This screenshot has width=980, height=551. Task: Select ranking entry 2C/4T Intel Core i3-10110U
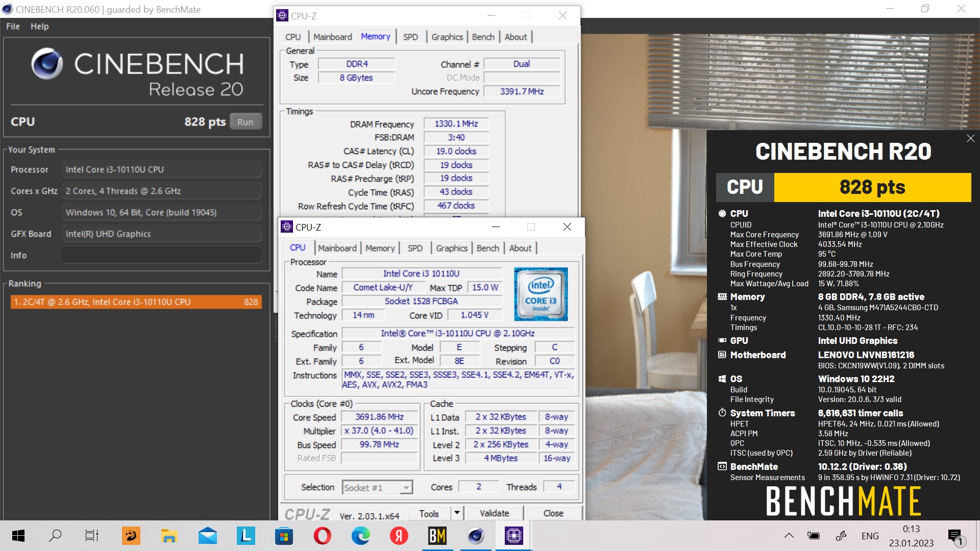coord(136,302)
